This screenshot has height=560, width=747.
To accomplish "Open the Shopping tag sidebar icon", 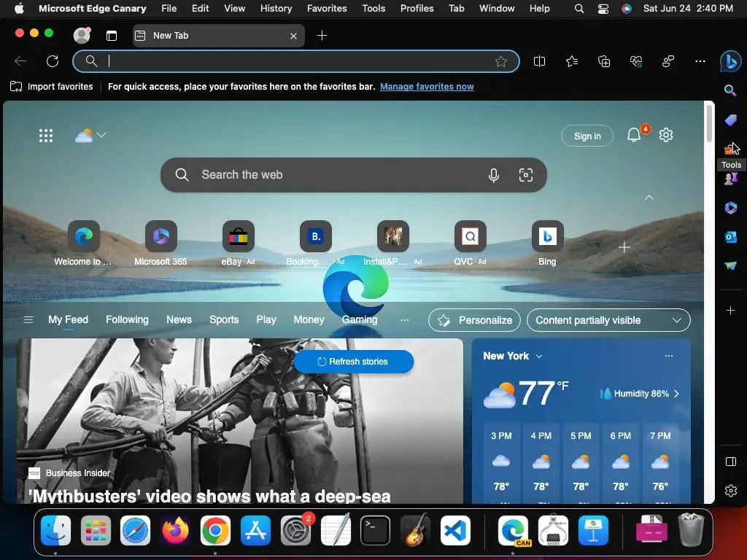I will [x=730, y=120].
